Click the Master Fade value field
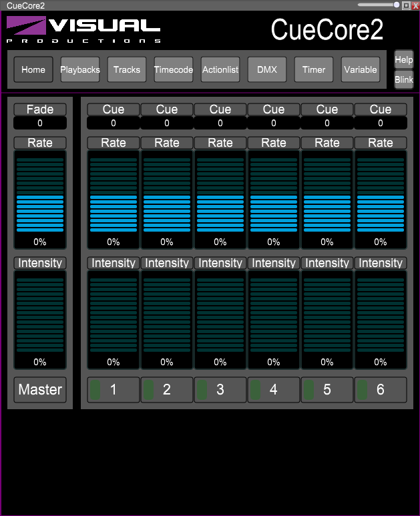Screen dimensions: 420x516 pos(40,123)
